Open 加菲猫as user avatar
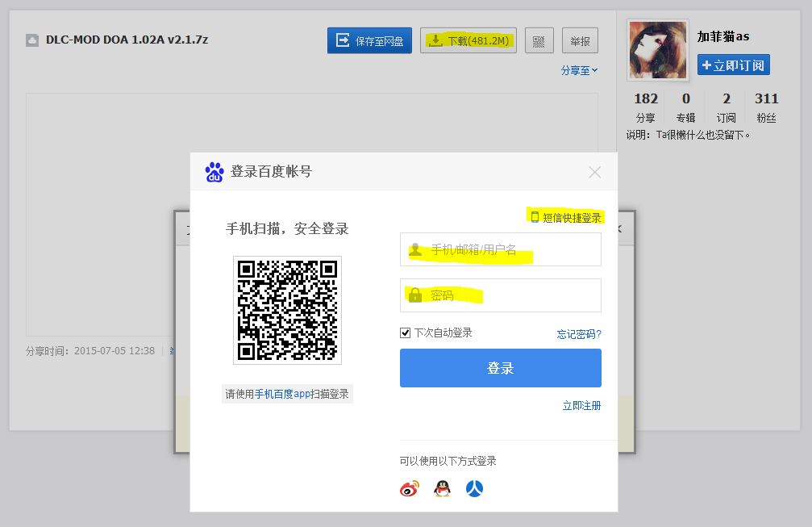The image size is (812, 527). [x=658, y=50]
